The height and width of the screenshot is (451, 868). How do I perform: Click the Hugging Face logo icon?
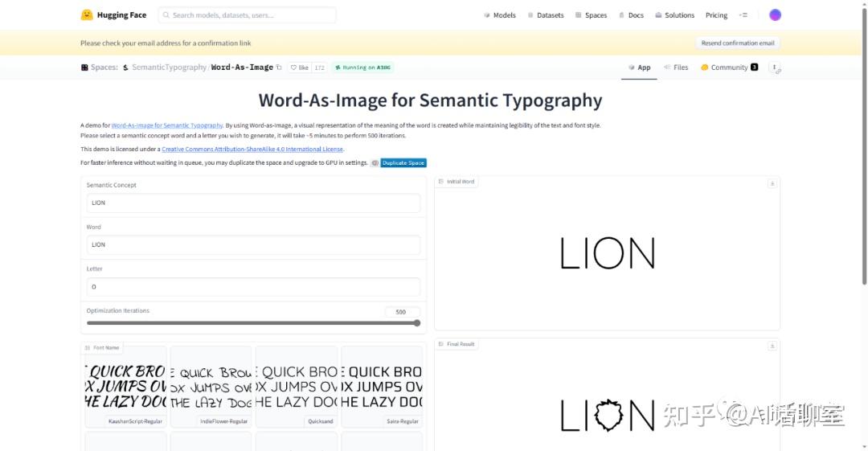86,15
